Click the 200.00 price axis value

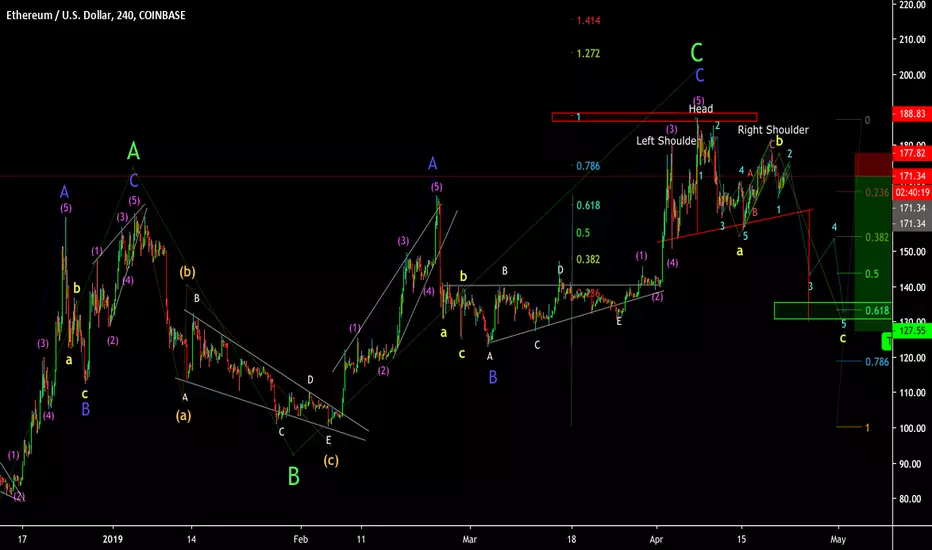912,75
